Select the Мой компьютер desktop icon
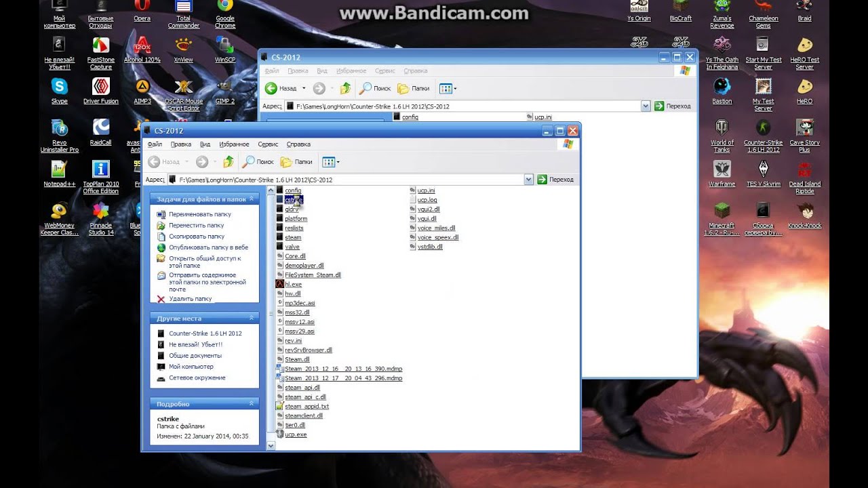This screenshot has height=488, width=868. point(60,15)
